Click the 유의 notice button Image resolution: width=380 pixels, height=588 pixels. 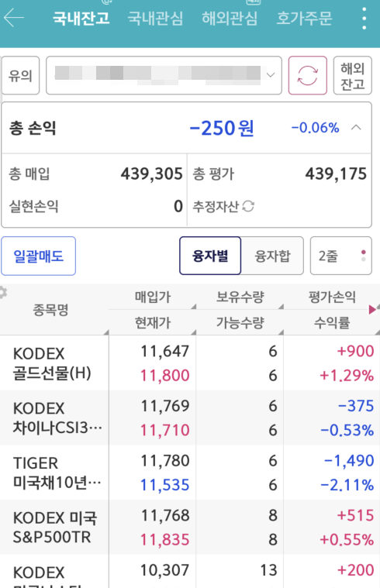(x=20, y=75)
